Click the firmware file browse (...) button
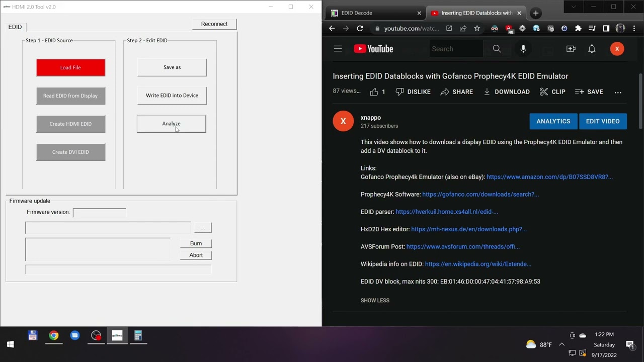This screenshot has width=644, height=362. tap(203, 228)
